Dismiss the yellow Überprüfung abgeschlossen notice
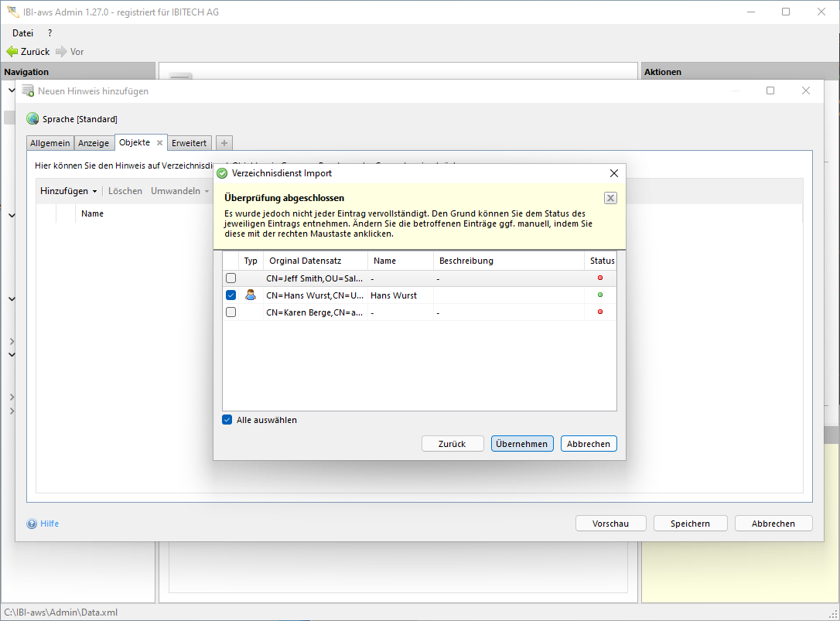The height and width of the screenshot is (621, 840). pyautogui.click(x=610, y=198)
